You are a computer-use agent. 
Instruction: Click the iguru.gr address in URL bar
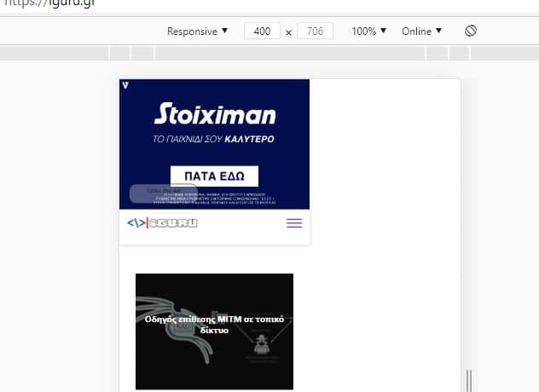[x=49, y=3]
